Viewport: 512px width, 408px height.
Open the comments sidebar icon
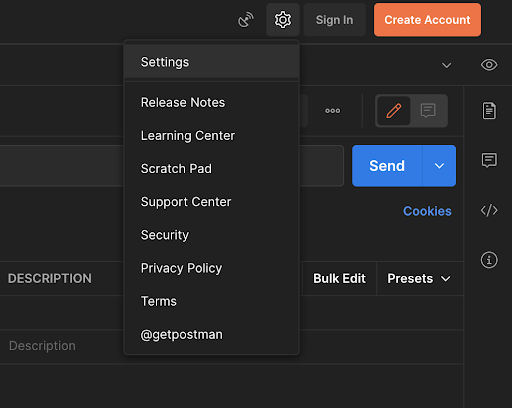pos(489,160)
